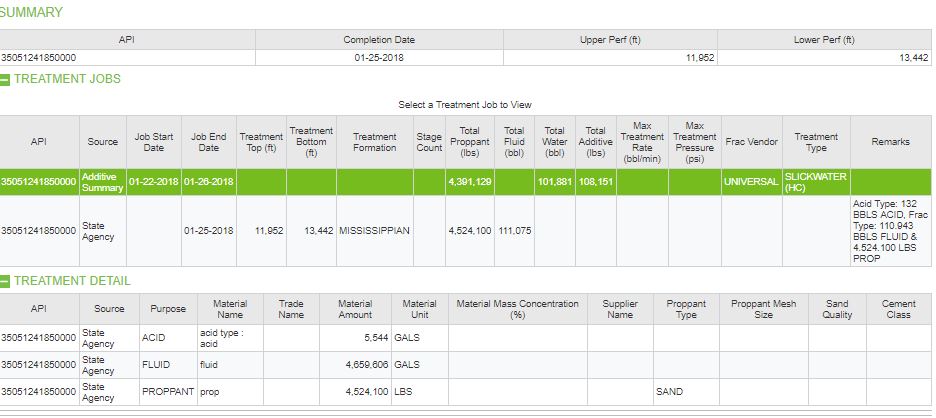Select the PROPPANT treatment detail row
This screenshot has width=936, height=418.
point(466,392)
